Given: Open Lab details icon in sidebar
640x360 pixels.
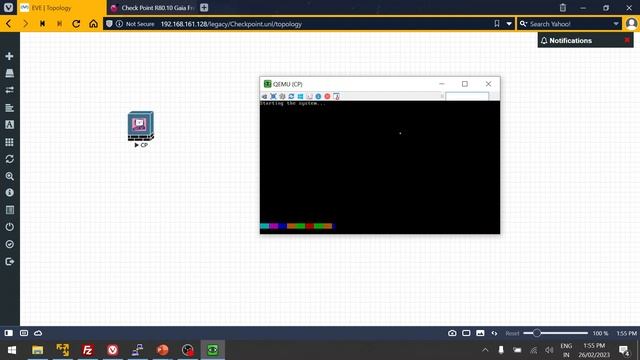Looking at the screenshot, I should (9, 210).
